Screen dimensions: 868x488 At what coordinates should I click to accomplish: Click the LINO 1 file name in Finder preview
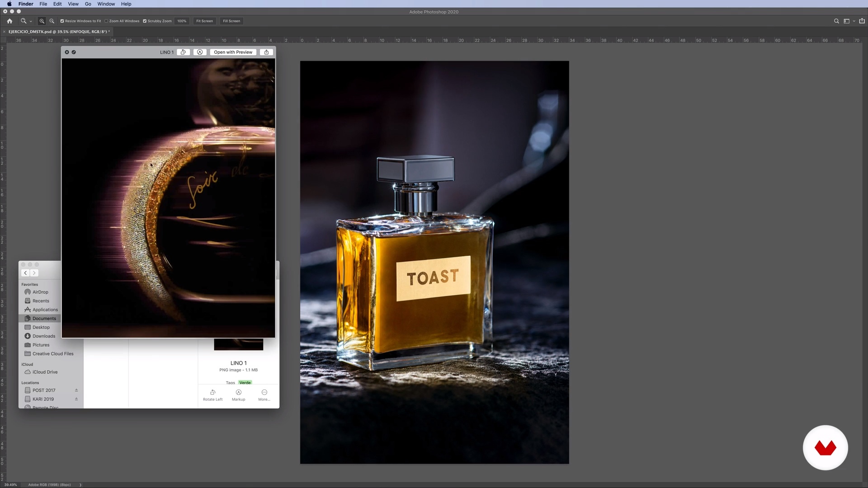(239, 363)
